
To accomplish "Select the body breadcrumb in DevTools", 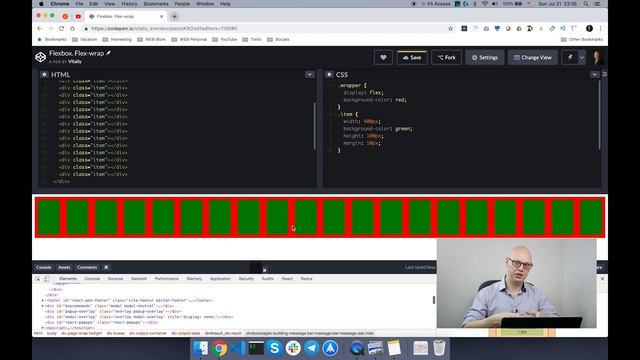I will click(52, 333).
